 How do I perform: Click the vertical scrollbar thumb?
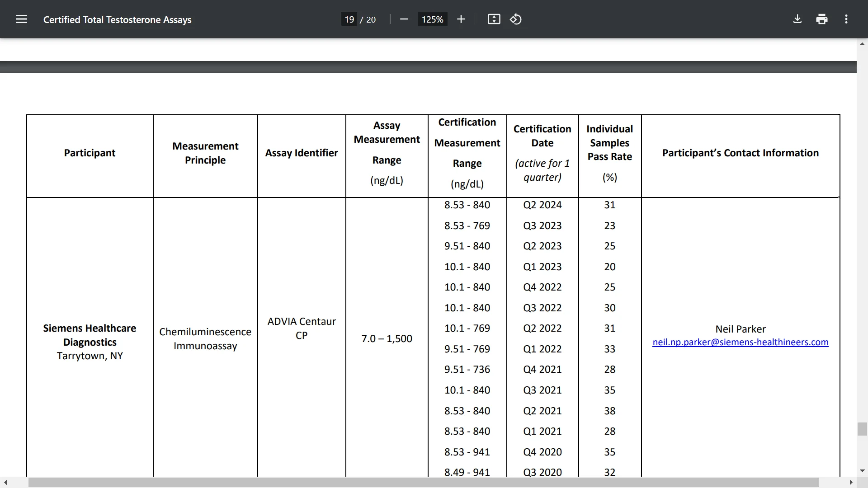pos(862,429)
